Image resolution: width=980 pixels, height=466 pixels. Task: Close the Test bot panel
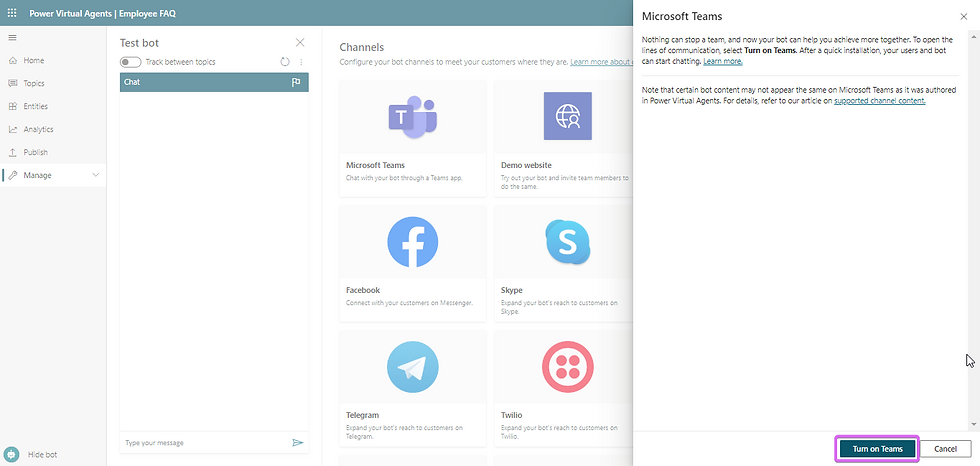[x=300, y=42]
